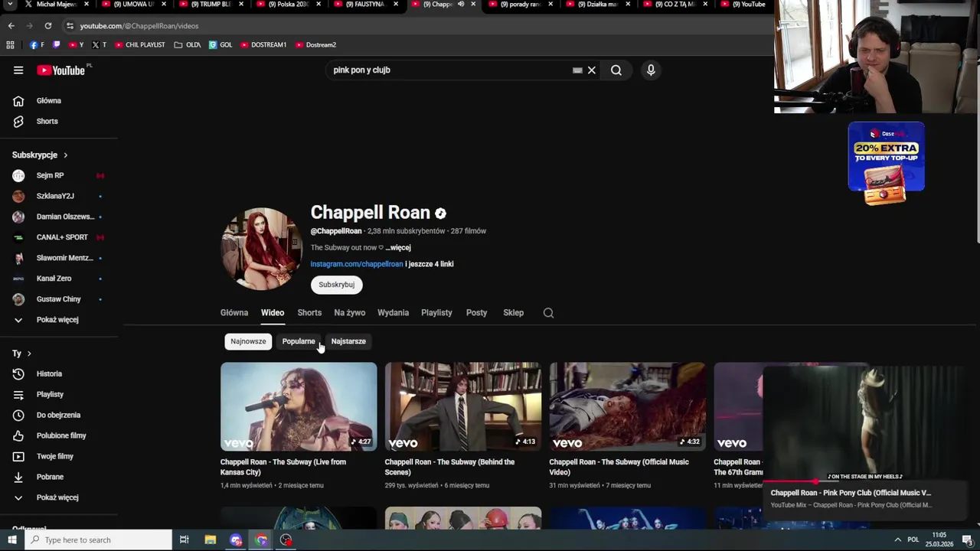This screenshot has width=980, height=551.
Task: Open on-screen keyboard icon in search box
Action: pos(577,70)
